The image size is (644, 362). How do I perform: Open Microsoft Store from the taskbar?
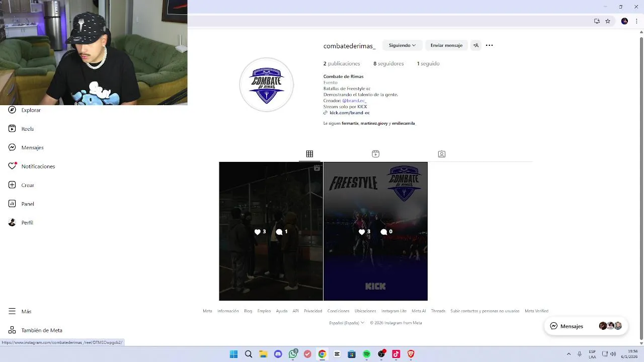tap(352, 354)
